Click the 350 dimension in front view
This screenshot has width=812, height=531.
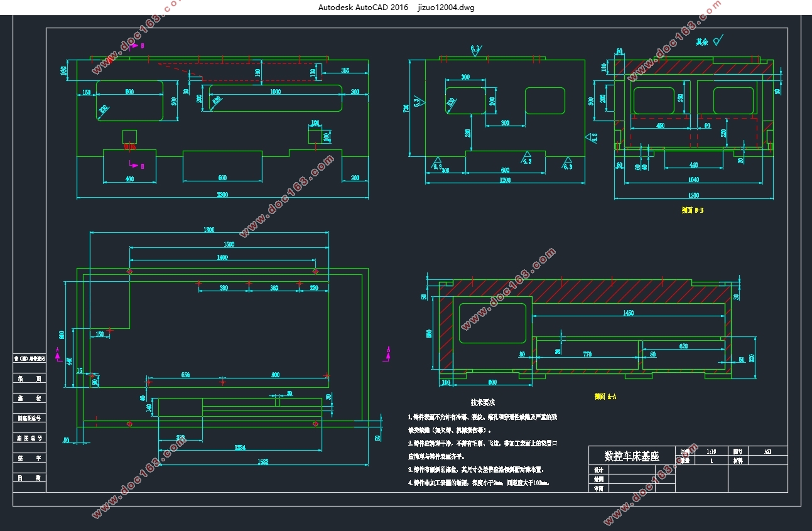(345, 70)
